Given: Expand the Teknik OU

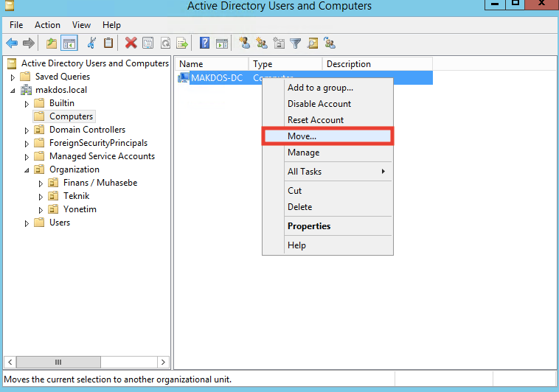Looking at the screenshot, I should click(x=41, y=197).
